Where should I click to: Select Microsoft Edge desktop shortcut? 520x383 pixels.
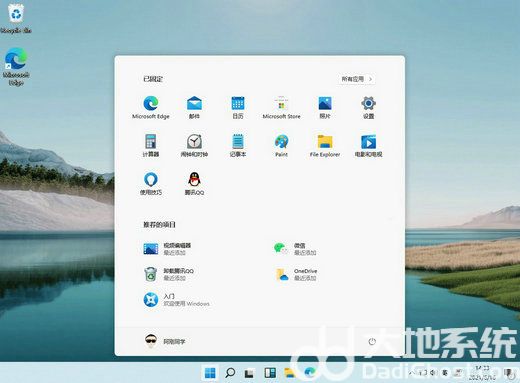coord(16,66)
